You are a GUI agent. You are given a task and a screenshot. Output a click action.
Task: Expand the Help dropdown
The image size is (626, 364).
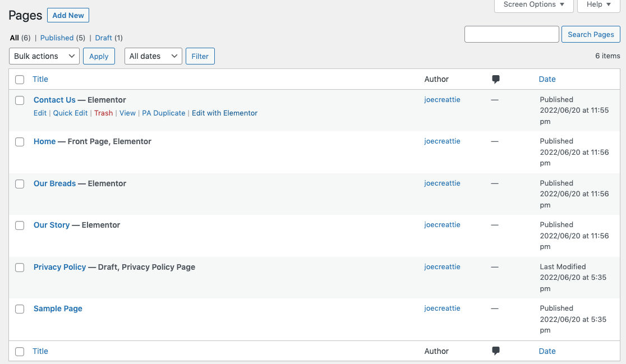[598, 4]
